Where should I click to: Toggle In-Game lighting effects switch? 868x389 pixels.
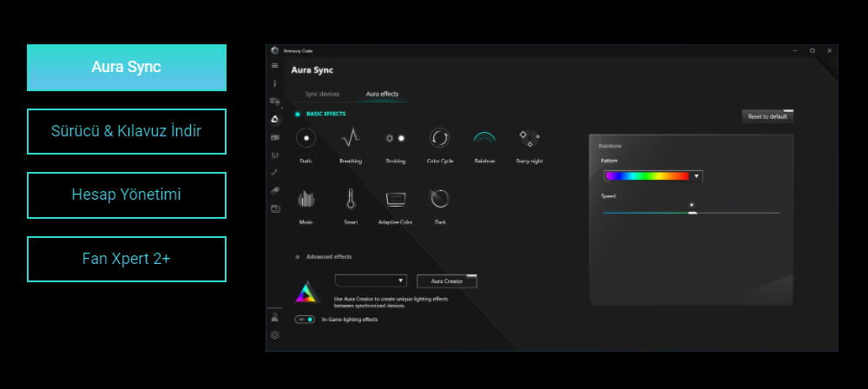pyautogui.click(x=305, y=320)
